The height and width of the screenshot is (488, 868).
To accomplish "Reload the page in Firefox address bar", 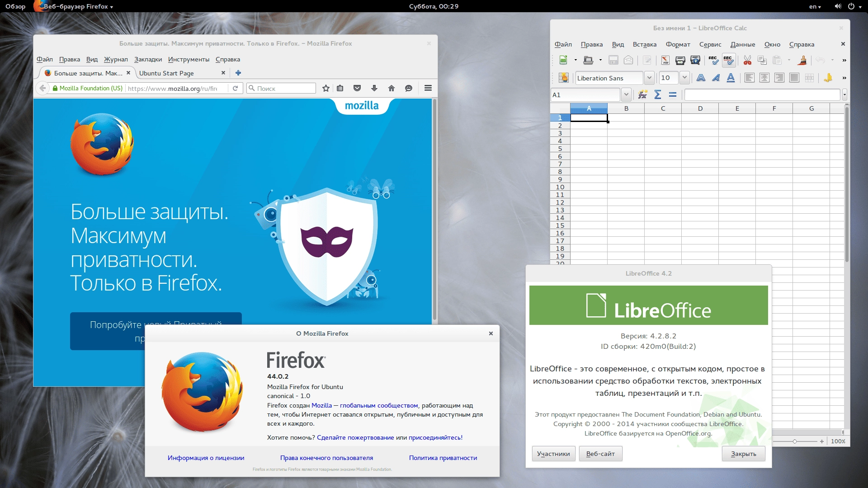I will point(235,88).
